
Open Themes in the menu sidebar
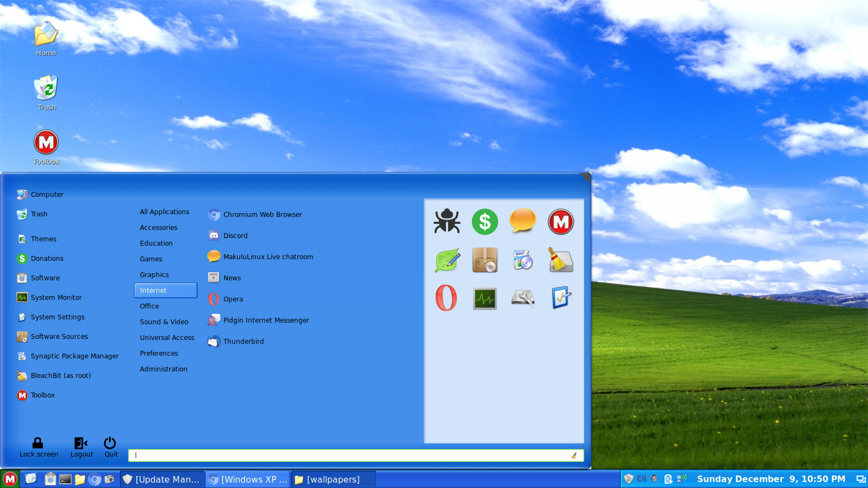click(x=37, y=239)
